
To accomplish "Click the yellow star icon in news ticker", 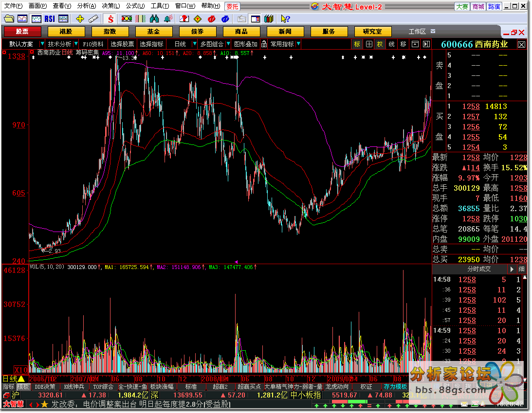I will point(44,405).
